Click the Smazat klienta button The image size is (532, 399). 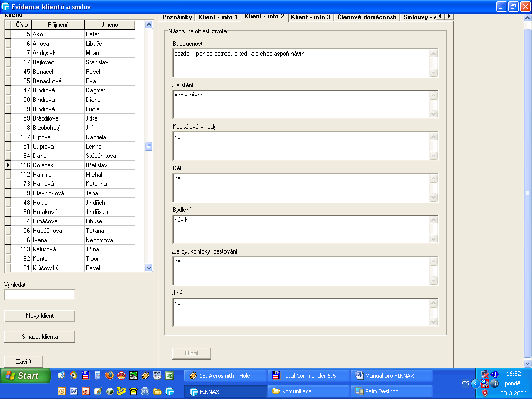tap(39, 337)
